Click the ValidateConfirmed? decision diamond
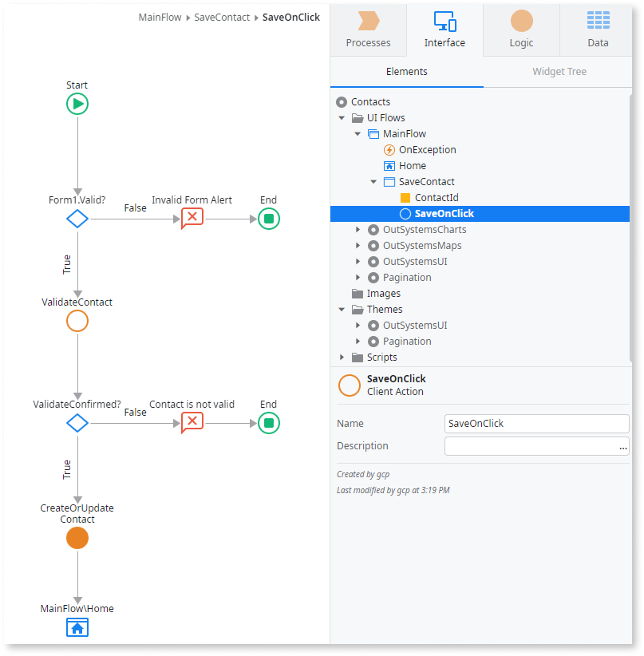The width and height of the screenshot is (644, 656). [77, 422]
